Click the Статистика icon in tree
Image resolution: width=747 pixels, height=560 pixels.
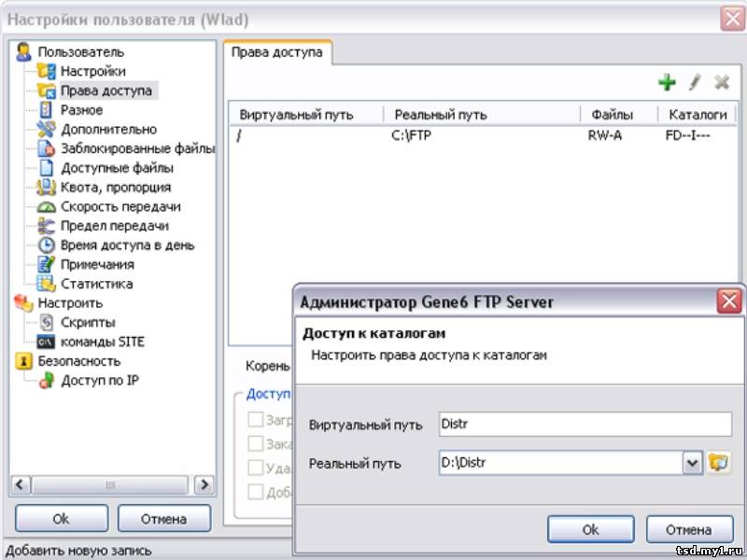point(46,284)
